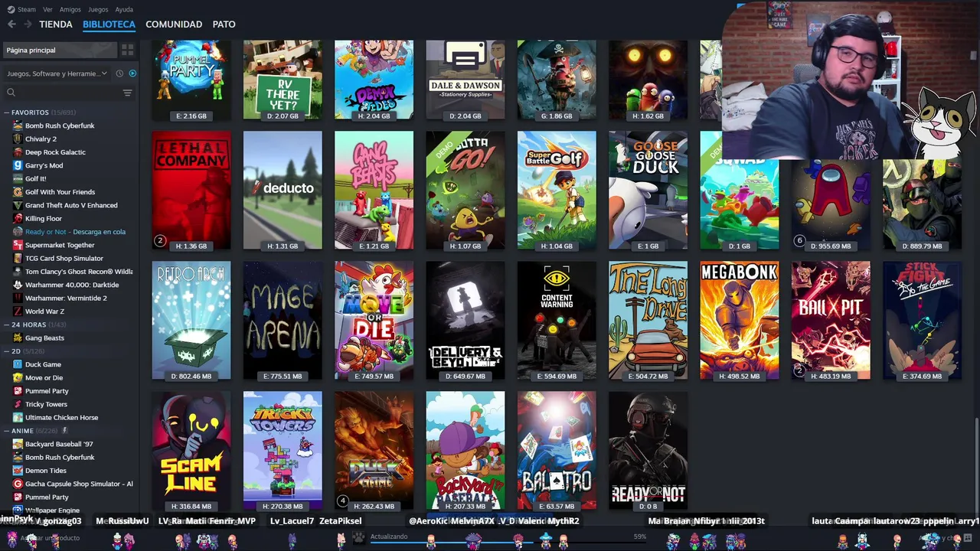This screenshot has height=551, width=980.
Task: Open Stick Fight The Game cover
Action: pos(922,320)
